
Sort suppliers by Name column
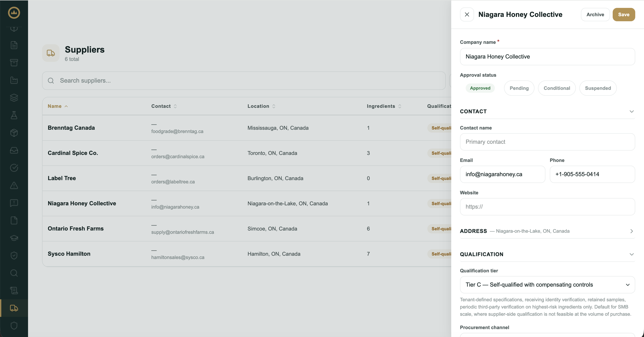click(58, 106)
